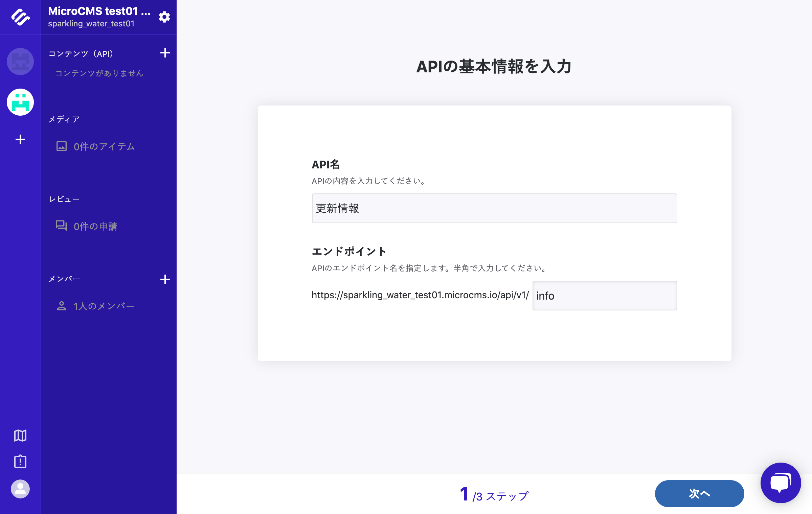Click the media image icon beside 0件のアイテム

(62, 146)
